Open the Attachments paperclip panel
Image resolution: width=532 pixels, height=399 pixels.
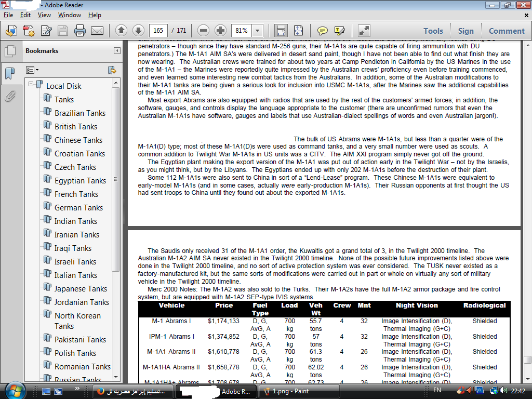tap(10, 96)
